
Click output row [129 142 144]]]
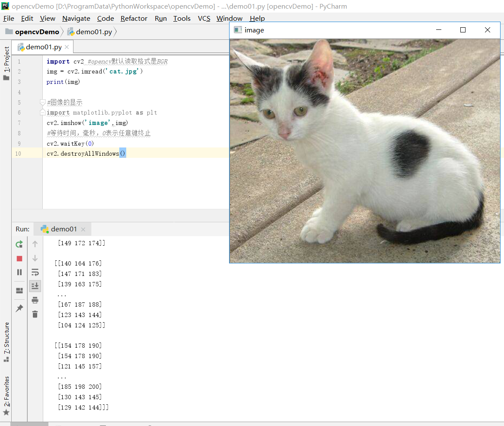83,407
